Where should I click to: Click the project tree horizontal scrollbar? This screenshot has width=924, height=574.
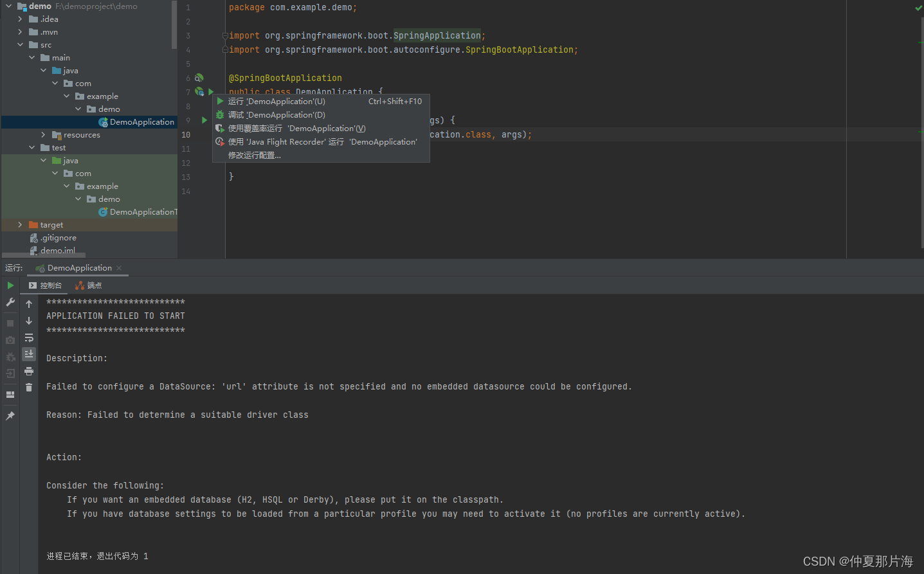44,255
